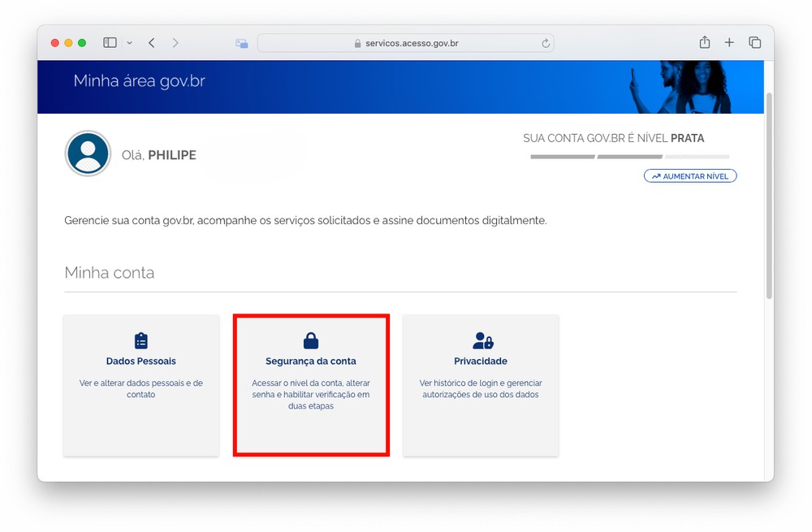Reload the page from address bar
This screenshot has width=812, height=532.
click(x=546, y=43)
